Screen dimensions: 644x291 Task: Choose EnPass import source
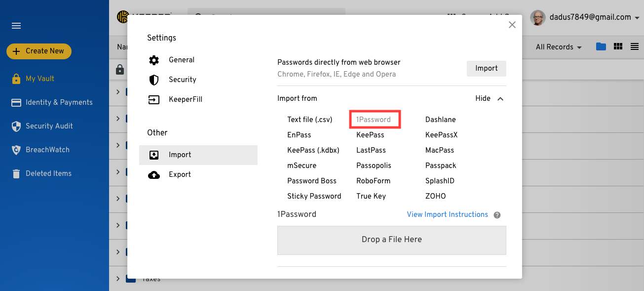[299, 135]
